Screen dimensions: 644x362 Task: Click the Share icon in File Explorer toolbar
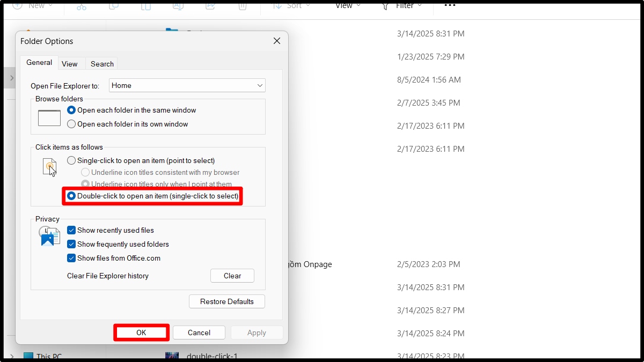click(x=210, y=5)
